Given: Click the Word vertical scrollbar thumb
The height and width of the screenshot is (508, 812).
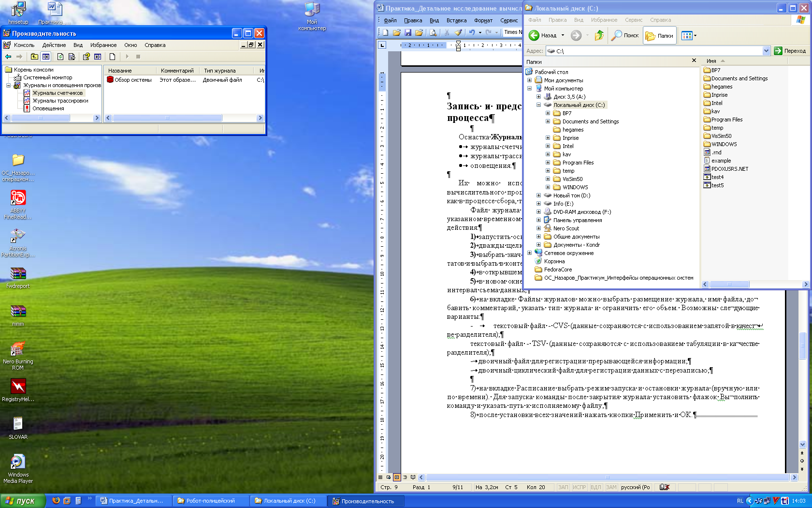Looking at the screenshot, I should (802, 345).
